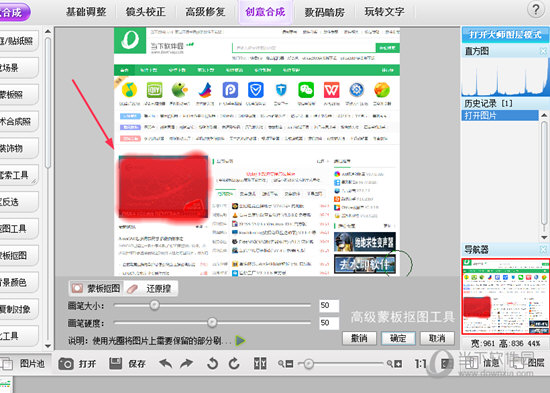Close the 直方图 histogram panel
The image size is (550, 393).
coord(543,51)
